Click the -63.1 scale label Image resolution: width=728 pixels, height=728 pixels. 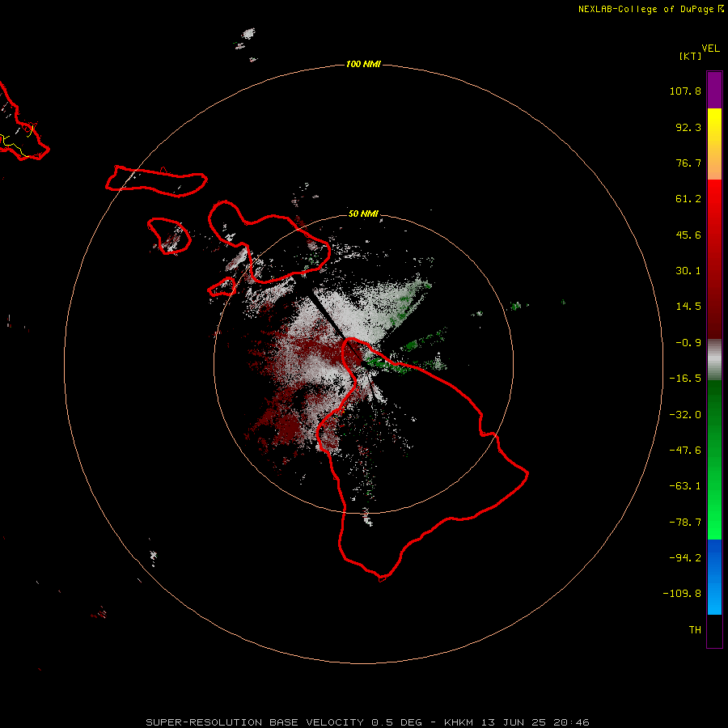coord(685,486)
